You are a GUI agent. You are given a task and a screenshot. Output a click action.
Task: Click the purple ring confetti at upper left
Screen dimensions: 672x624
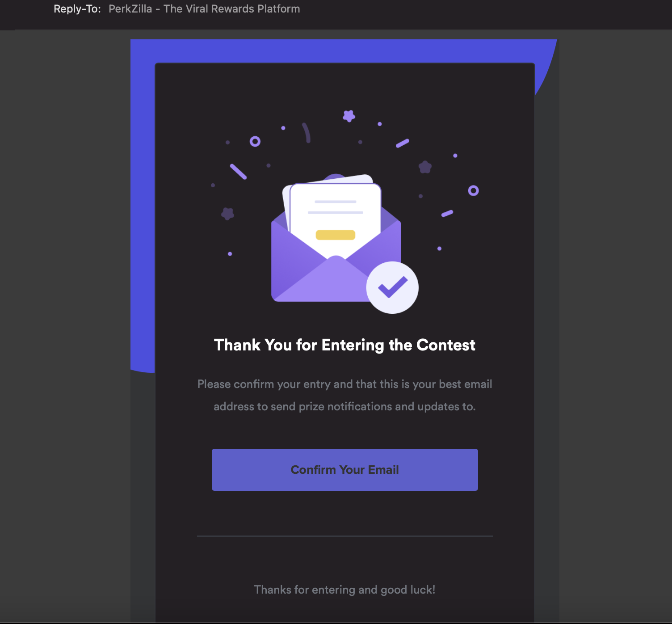(x=255, y=142)
